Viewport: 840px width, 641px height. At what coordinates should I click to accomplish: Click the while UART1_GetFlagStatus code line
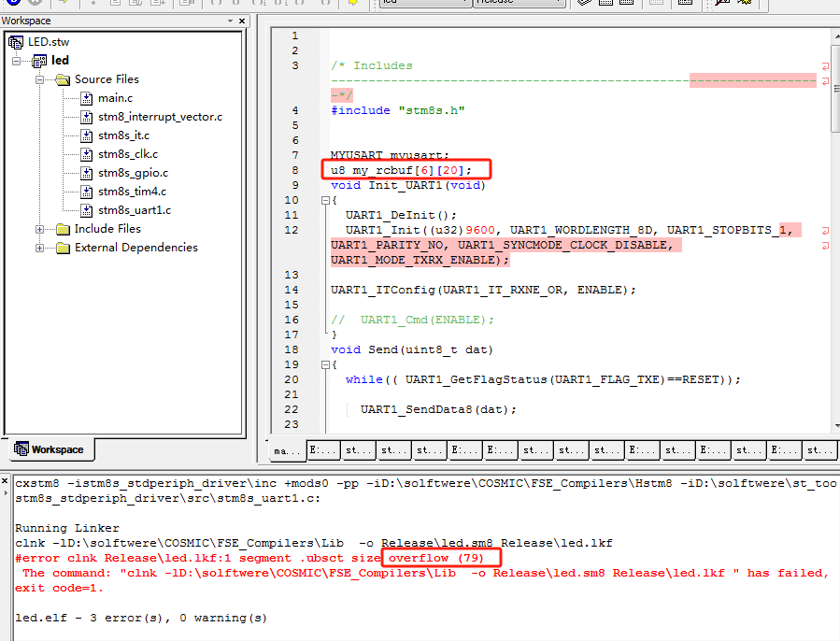[x=543, y=380]
